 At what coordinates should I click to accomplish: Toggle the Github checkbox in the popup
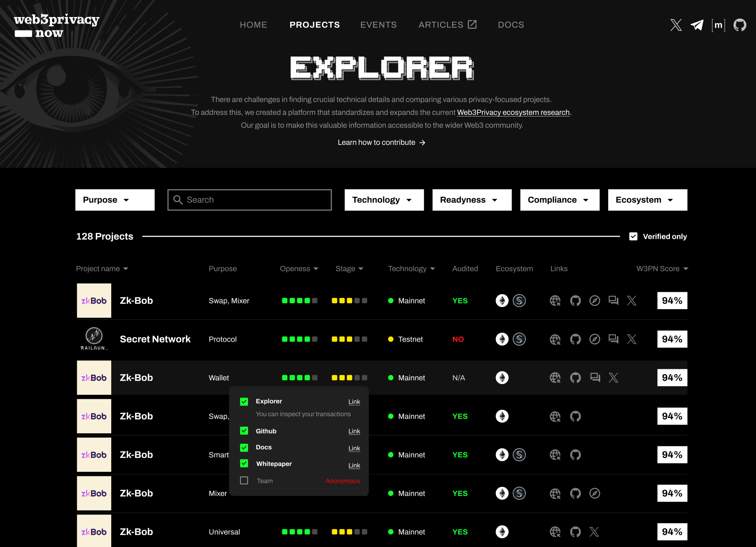244,431
